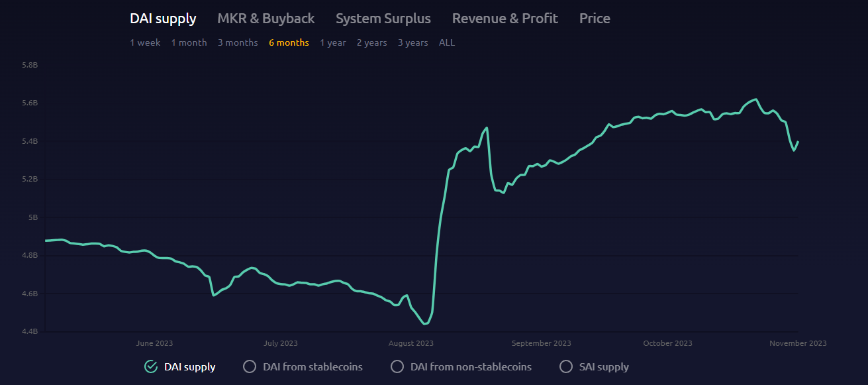Choose the 3 years time range
The height and width of the screenshot is (385, 868).
click(412, 42)
